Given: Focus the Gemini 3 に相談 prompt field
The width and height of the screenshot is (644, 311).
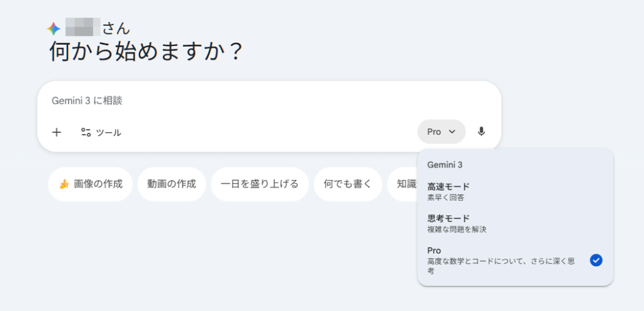Looking at the screenshot, I should coord(252,101).
